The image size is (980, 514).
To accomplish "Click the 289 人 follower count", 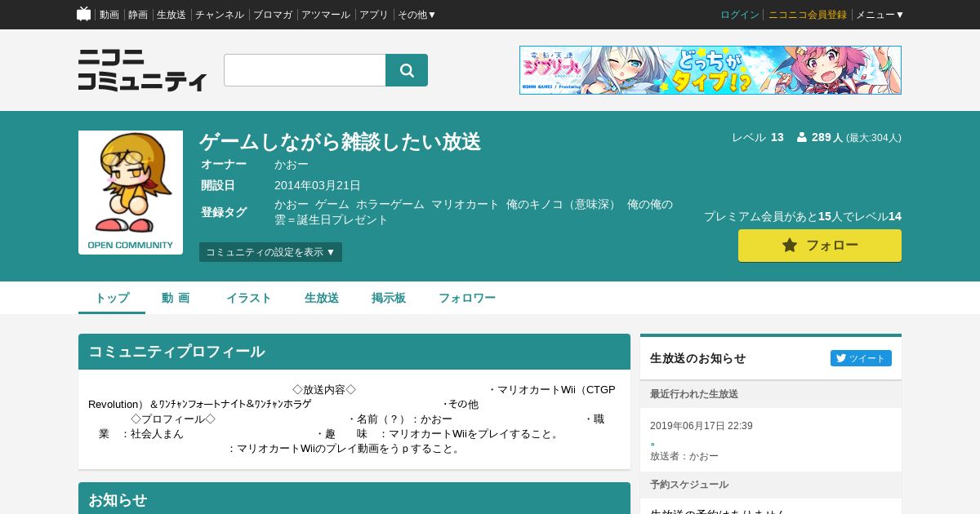I will pos(827,137).
